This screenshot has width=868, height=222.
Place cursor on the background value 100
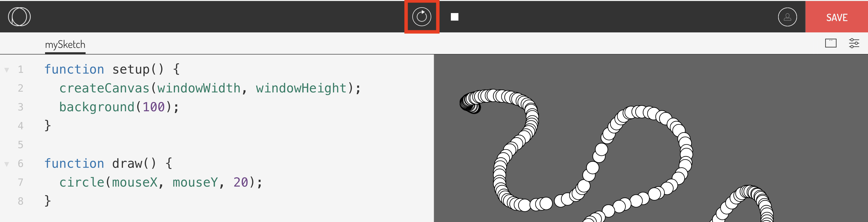point(153,107)
